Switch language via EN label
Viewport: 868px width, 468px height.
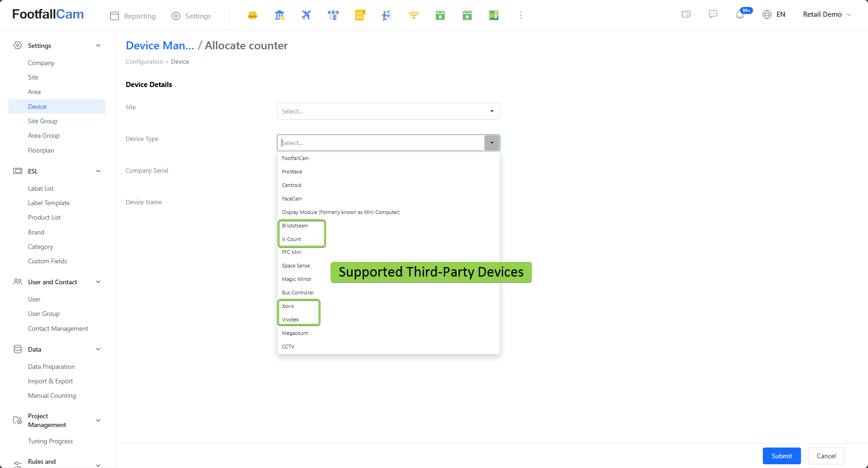(x=781, y=14)
